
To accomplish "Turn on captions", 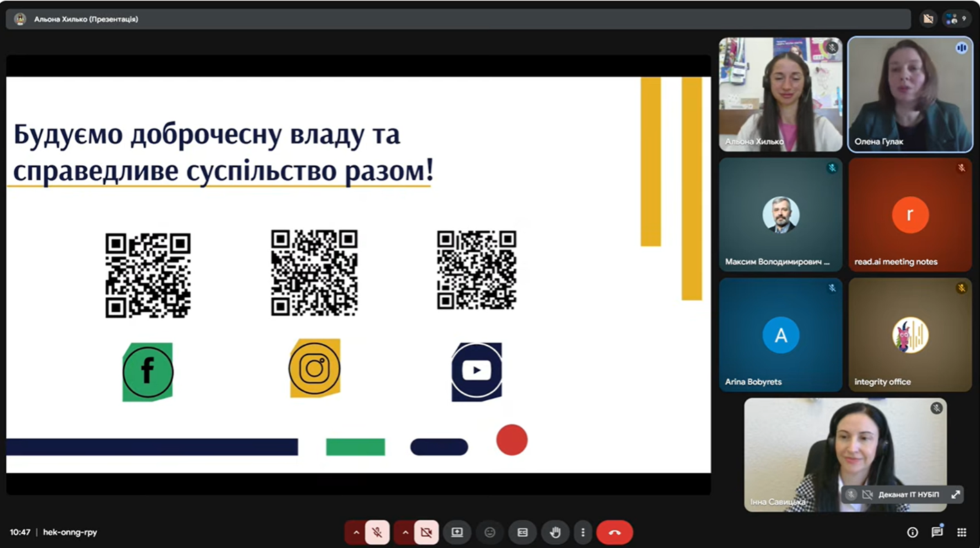I will (522, 533).
